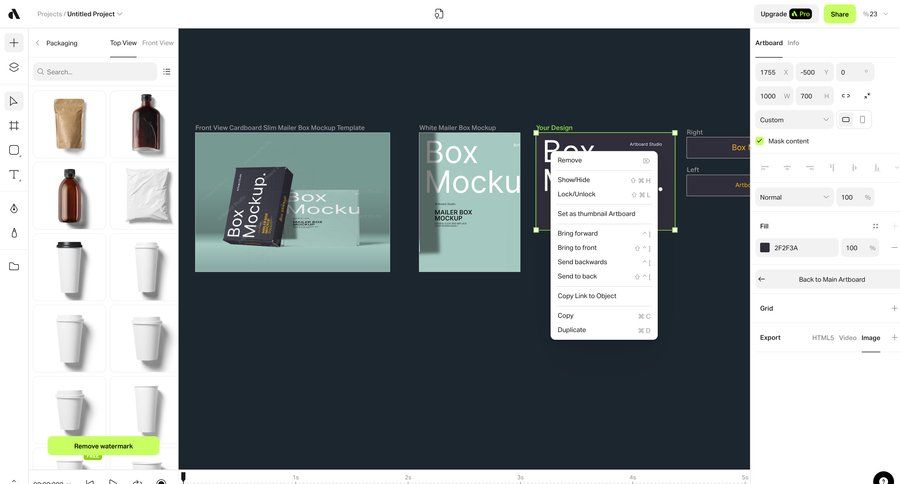Choose Copy Link to Object
This screenshot has width=900, height=484.
pos(604,296)
